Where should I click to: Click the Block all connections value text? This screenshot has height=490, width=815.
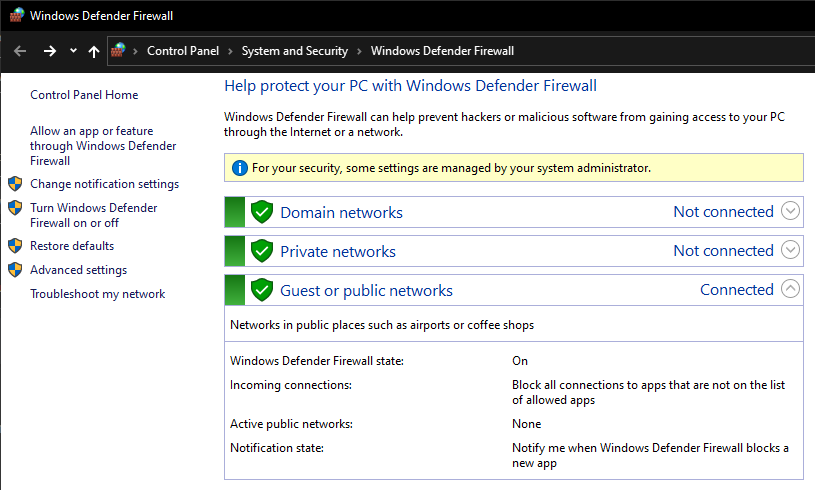pos(649,392)
